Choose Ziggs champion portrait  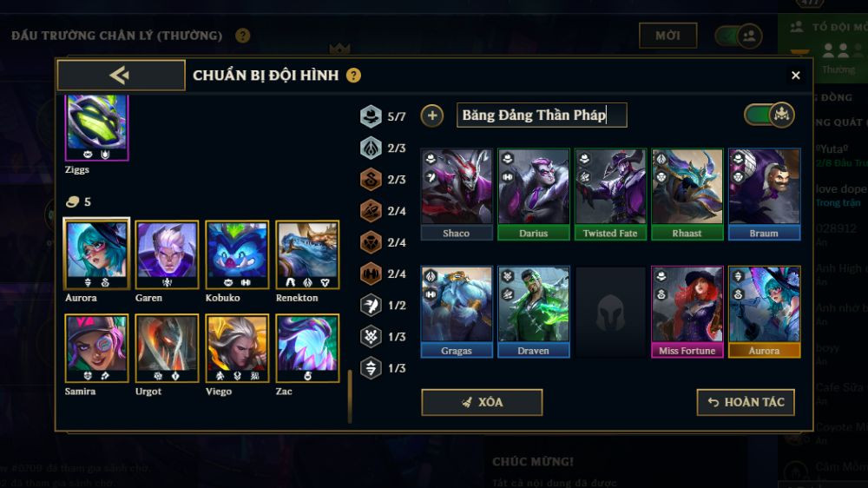97,128
